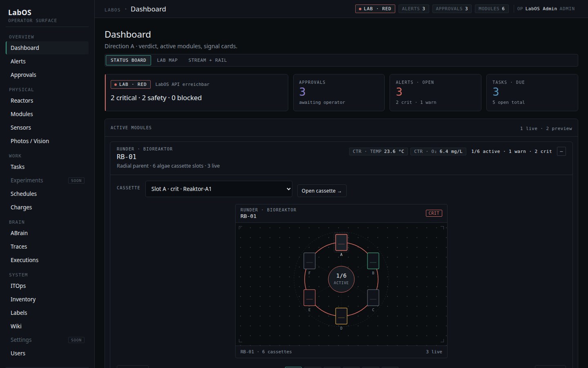Open Modules in the sidebar
The width and height of the screenshot is (588, 368).
[x=47, y=114]
